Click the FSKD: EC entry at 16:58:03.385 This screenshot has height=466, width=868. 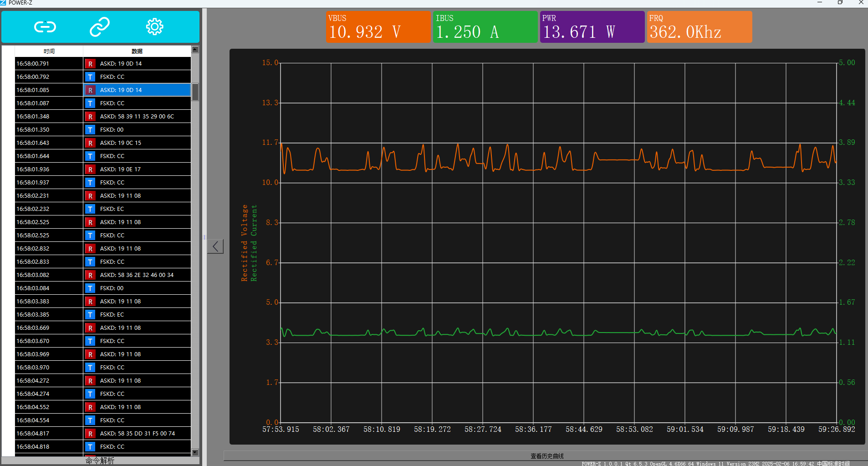pos(112,314)
